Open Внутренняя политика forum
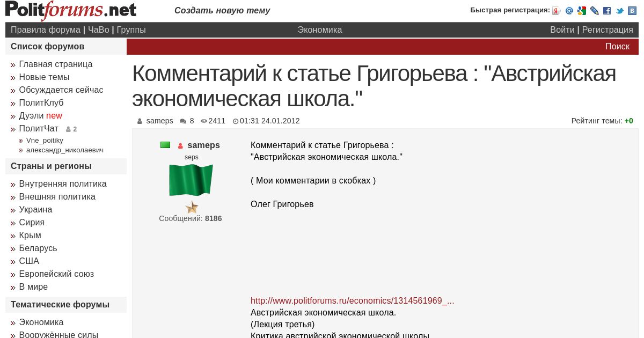Screen dimensions: 644x338 (x=63, y=184)
